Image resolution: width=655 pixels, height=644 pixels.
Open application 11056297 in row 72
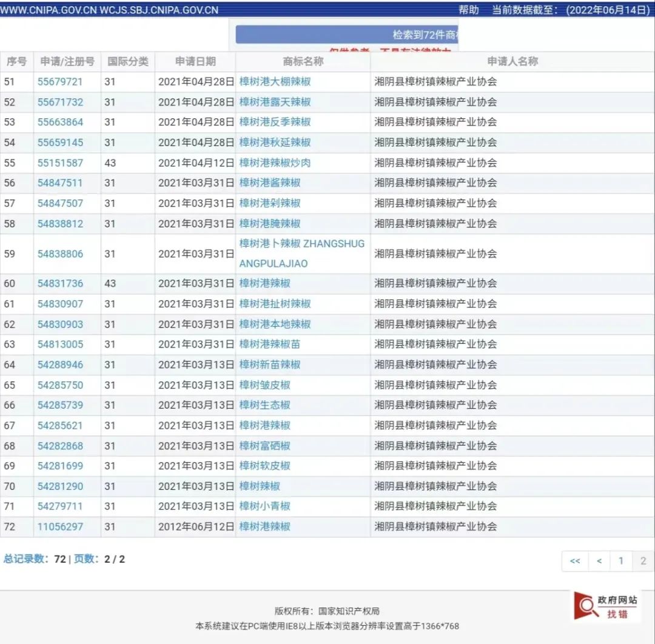(61, 526)
